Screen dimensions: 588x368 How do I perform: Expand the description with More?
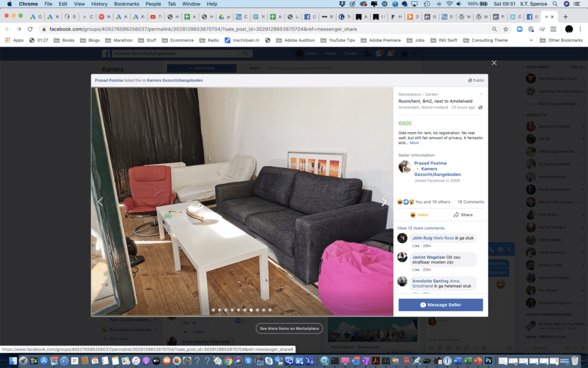pyautogui.click(x=415, y=143)
